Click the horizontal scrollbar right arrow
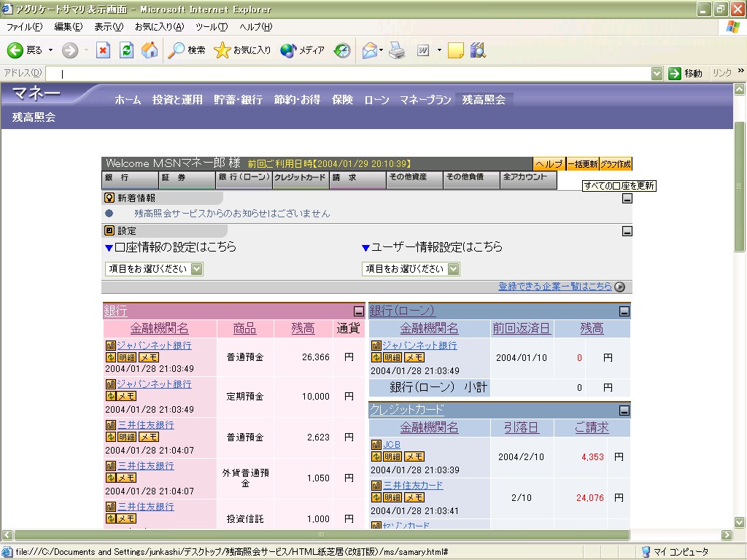The width and height of the screenshot is (747, 560). tap(727, 534)
